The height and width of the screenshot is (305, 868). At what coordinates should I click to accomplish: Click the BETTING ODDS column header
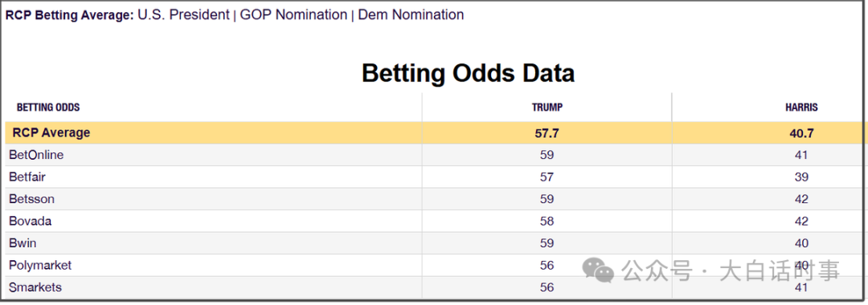click(x=48, y=108)
